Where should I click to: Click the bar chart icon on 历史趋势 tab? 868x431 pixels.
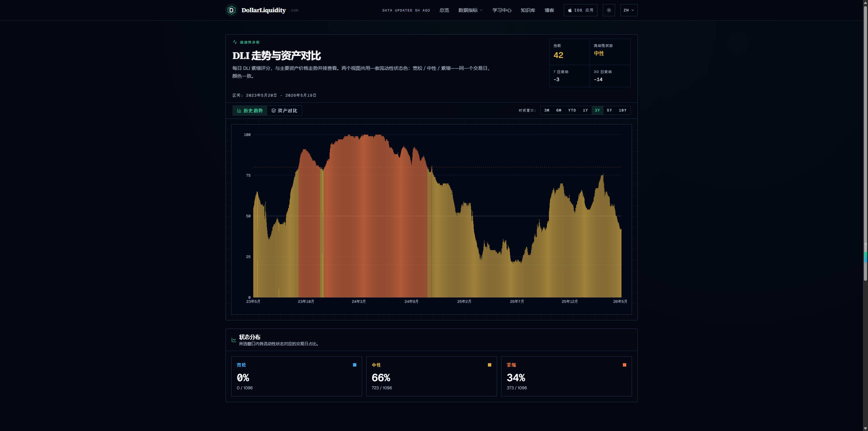[x=239, y=111]
